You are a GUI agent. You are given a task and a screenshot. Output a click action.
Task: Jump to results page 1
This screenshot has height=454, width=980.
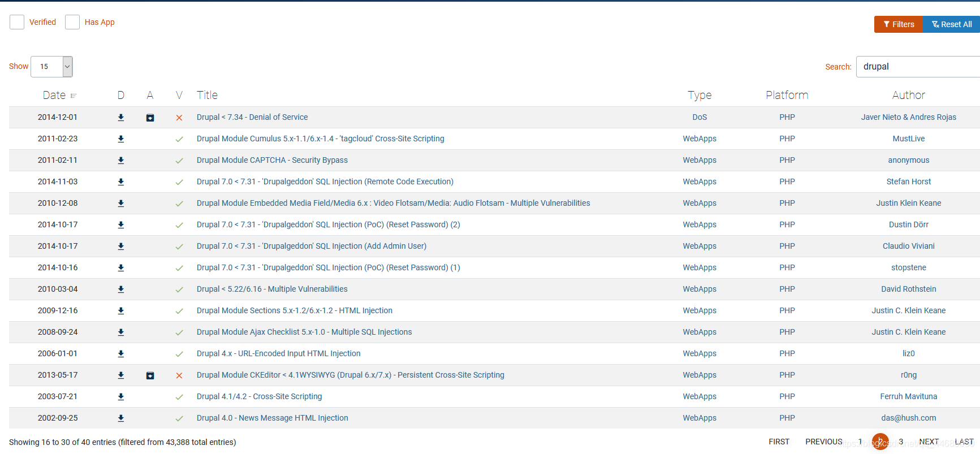pos(860,442)
